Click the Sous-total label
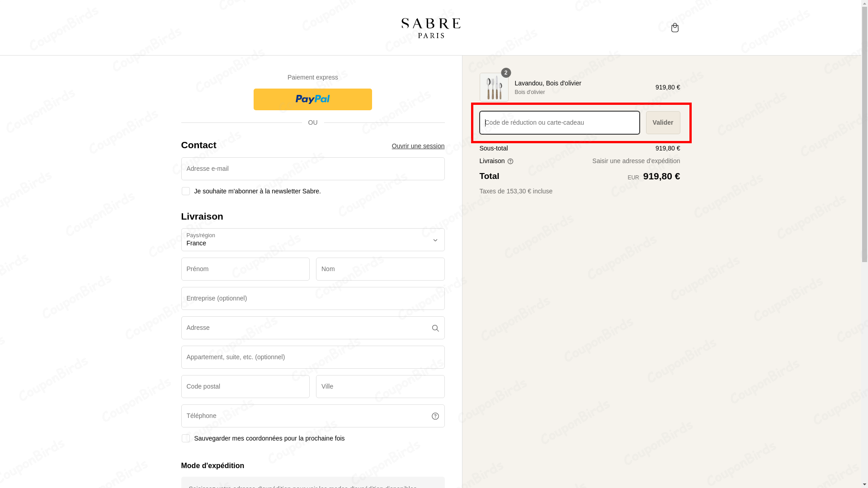 click(x=494, y=148)
